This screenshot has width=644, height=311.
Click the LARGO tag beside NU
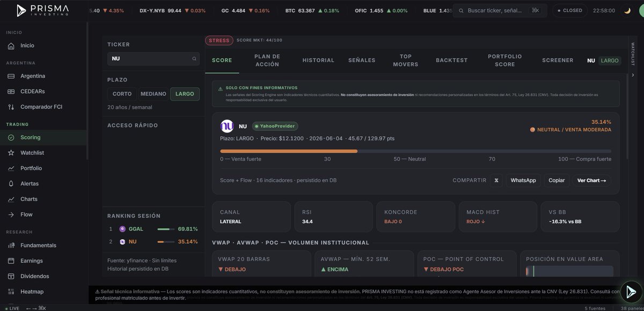(x=610, y=61)
